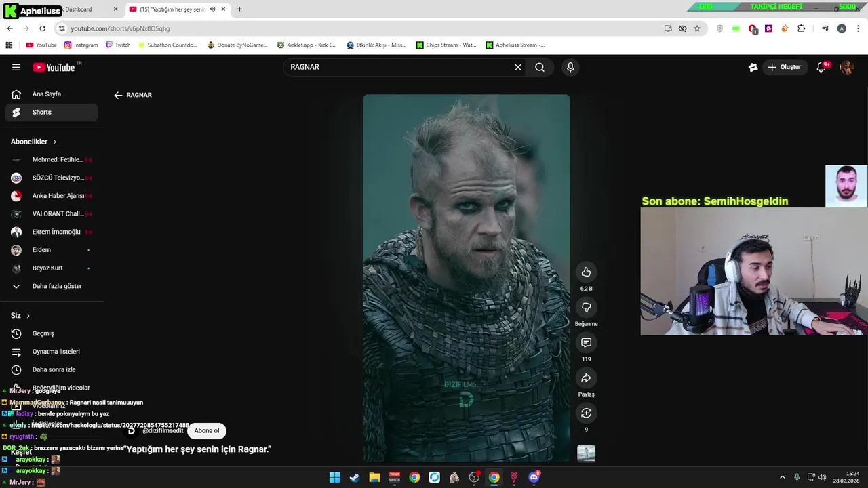
Task: Select Ana Sayfa in the sidebar
Action: pyautogui.click(x=52, y=94)
